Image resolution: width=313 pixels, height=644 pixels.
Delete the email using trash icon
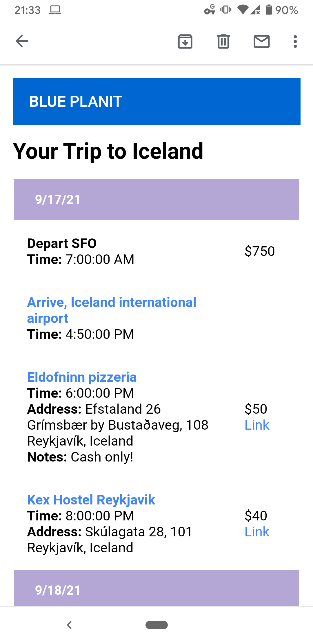tap(223, 41)
